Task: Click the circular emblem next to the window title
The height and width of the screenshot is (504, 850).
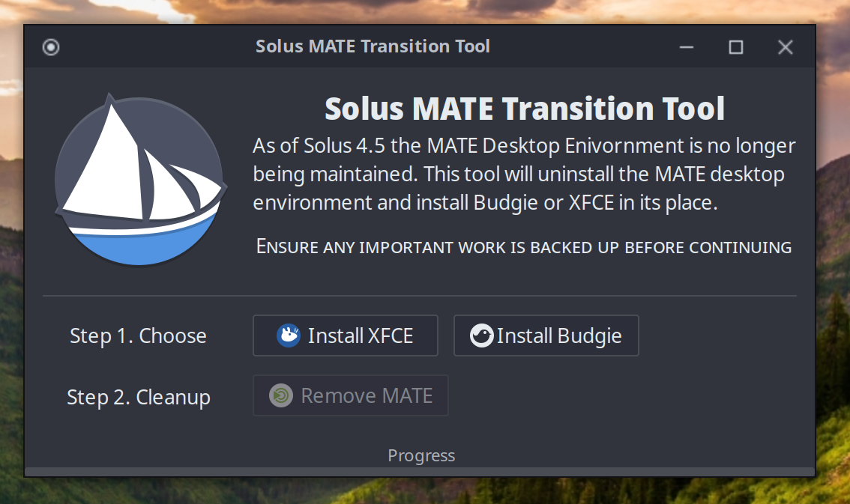Action: tap(51, 46)
